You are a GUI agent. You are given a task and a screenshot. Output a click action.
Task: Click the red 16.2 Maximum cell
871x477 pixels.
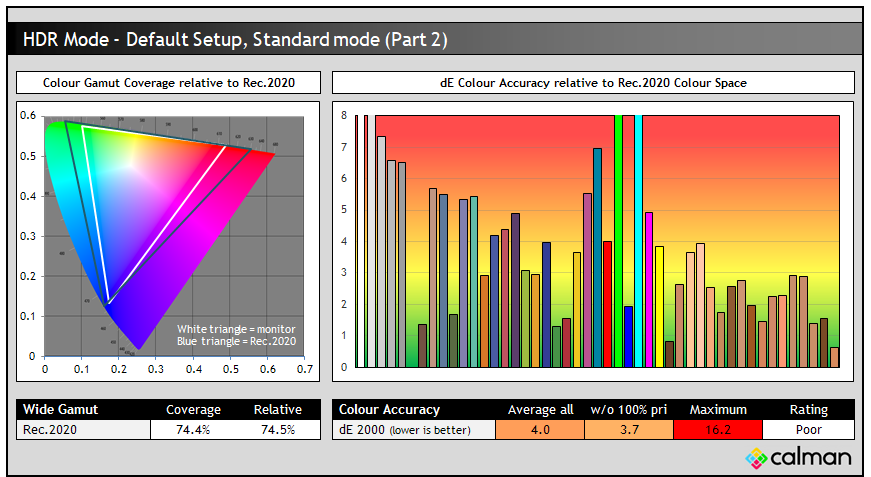[717, 429]
